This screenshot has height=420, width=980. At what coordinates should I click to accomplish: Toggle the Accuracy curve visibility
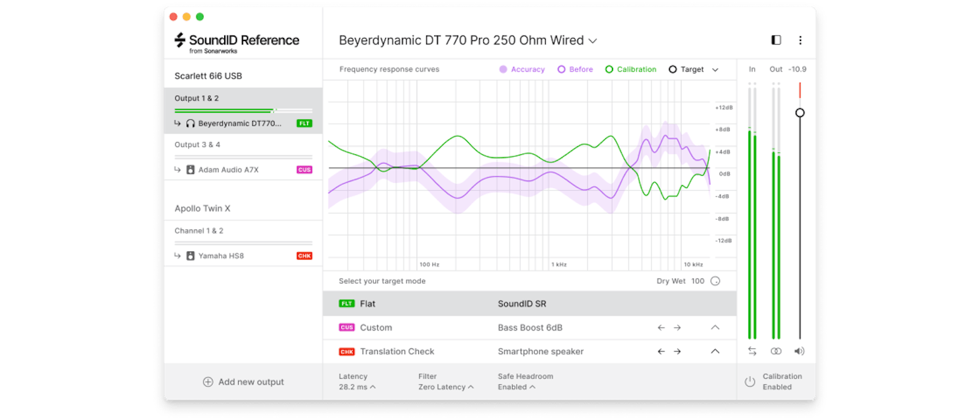pos(522,70)
